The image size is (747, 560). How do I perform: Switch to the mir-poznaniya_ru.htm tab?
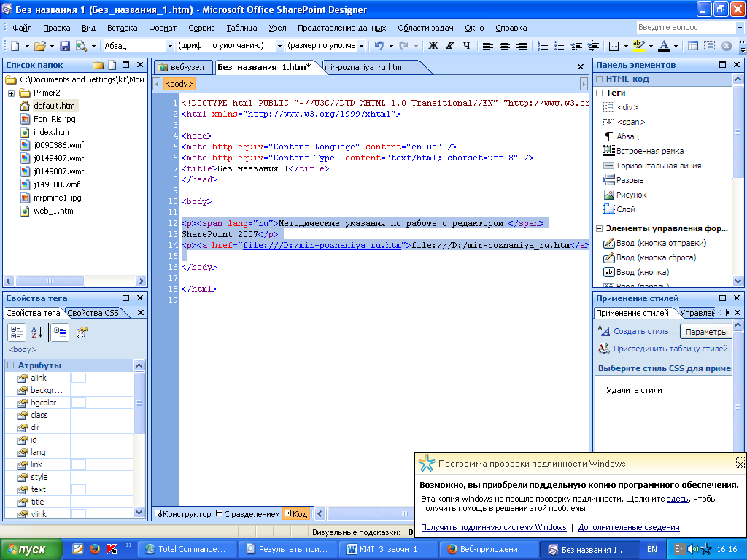pyautogui.click(x=363, y=67)
